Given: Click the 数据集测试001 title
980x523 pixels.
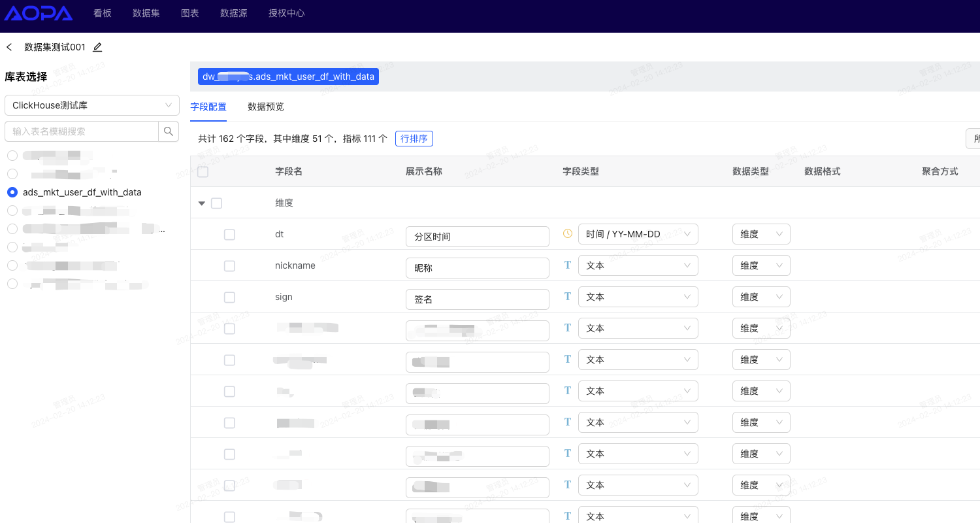Looking at the screenshot, I should (x=55, y=47).
